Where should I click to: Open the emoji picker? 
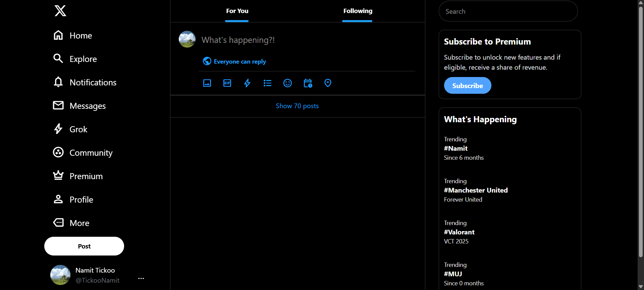click(x=288, y=83)
